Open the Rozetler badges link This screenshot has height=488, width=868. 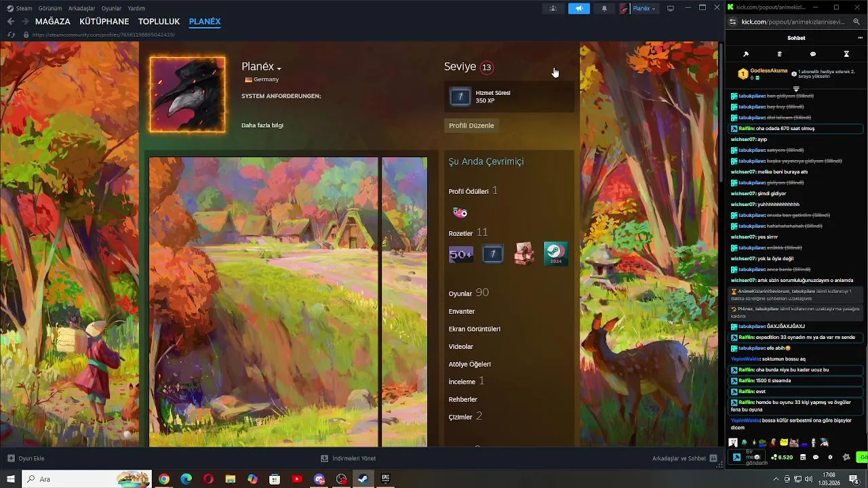[461, 234]
